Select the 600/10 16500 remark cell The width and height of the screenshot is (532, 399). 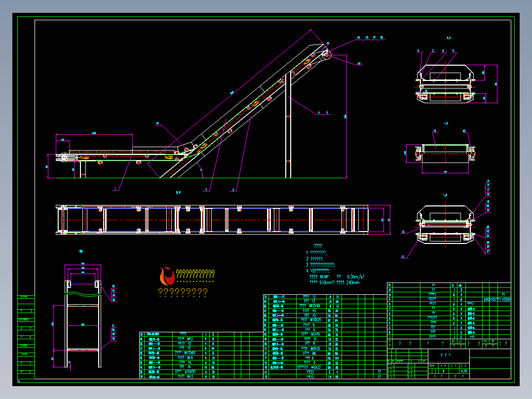497,299
